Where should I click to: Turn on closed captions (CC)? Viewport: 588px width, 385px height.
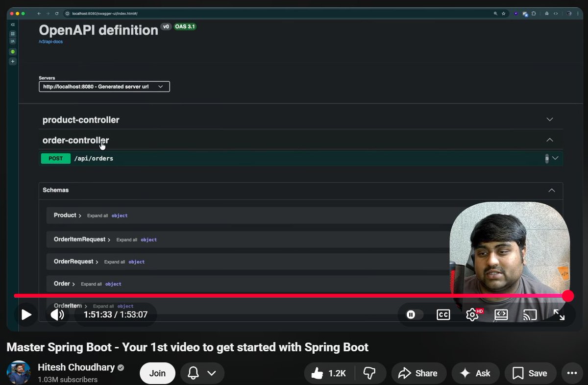coord(443,315)
